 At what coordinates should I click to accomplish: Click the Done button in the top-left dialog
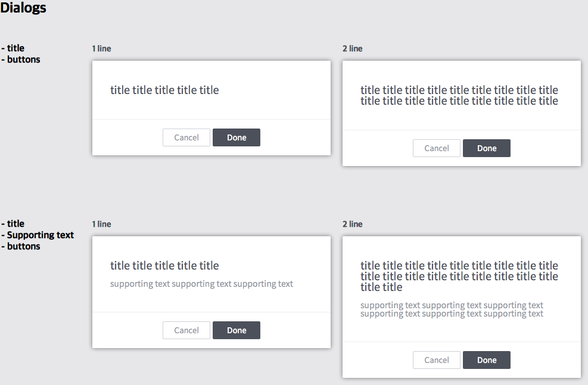236,137
